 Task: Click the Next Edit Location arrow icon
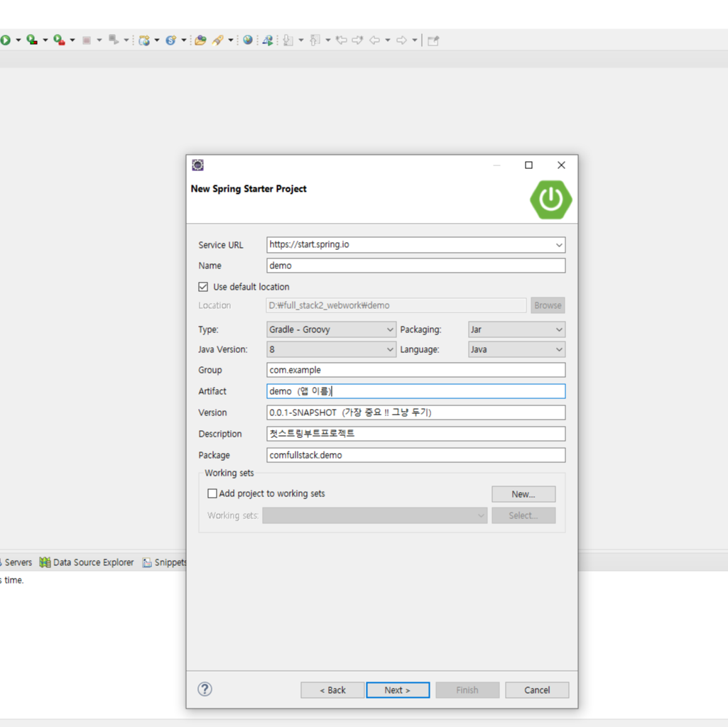(x=357, y=40)
